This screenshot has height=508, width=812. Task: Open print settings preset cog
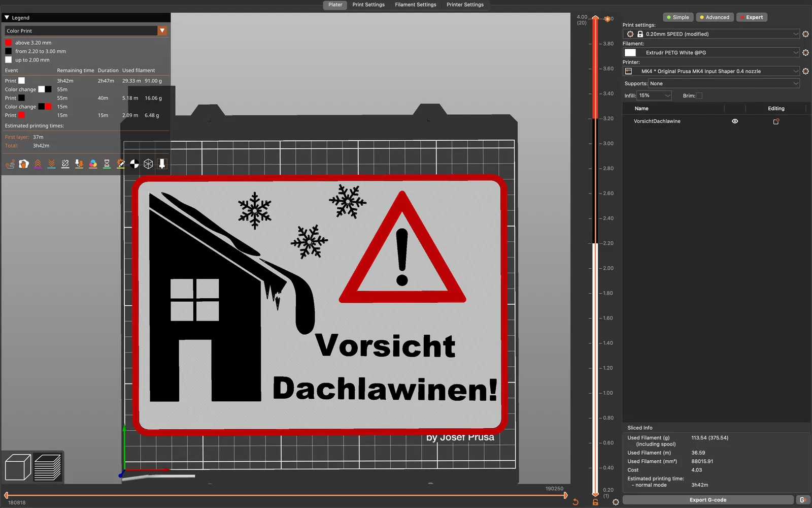point(805,34)
